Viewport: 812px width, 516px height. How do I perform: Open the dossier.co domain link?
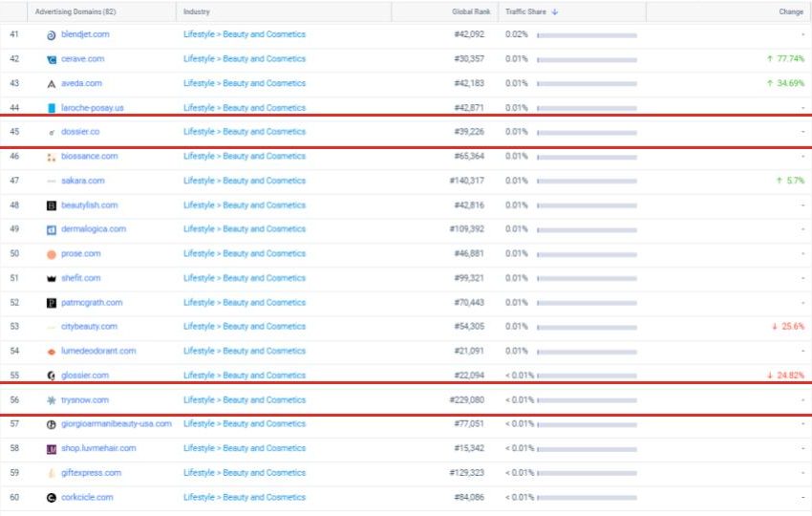80,132
